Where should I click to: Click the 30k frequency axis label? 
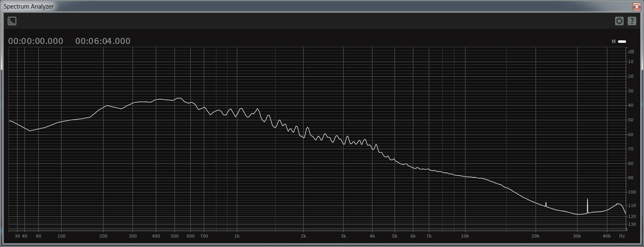[x=577, y=236]
